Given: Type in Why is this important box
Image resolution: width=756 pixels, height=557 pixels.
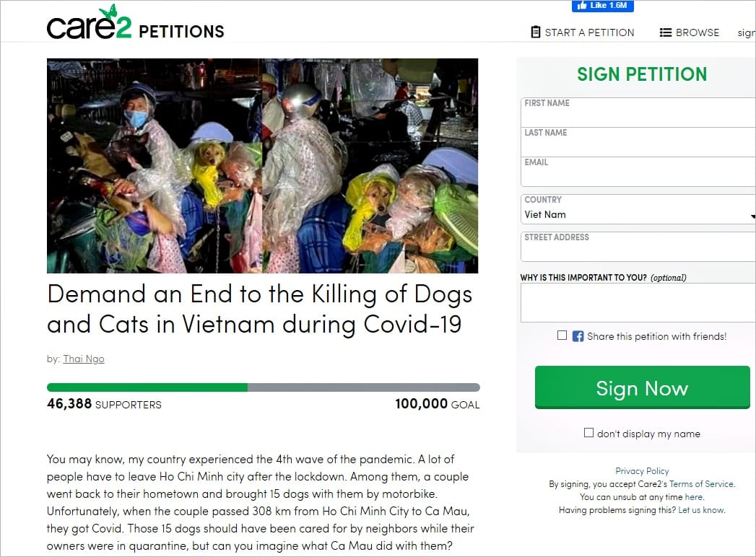Looking at the screenshot, I should 638,302.
